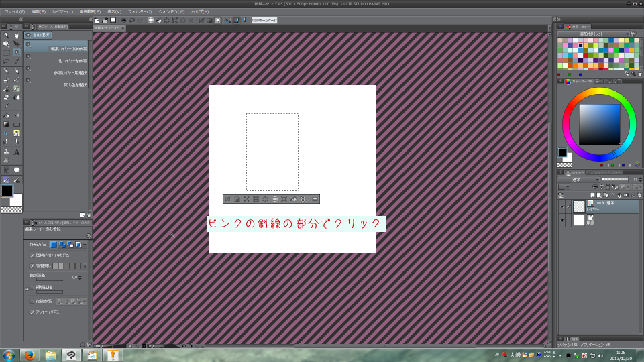Select sub tool '編集レイヤーのみ参照'
The image size is (644, 362).
56,46
